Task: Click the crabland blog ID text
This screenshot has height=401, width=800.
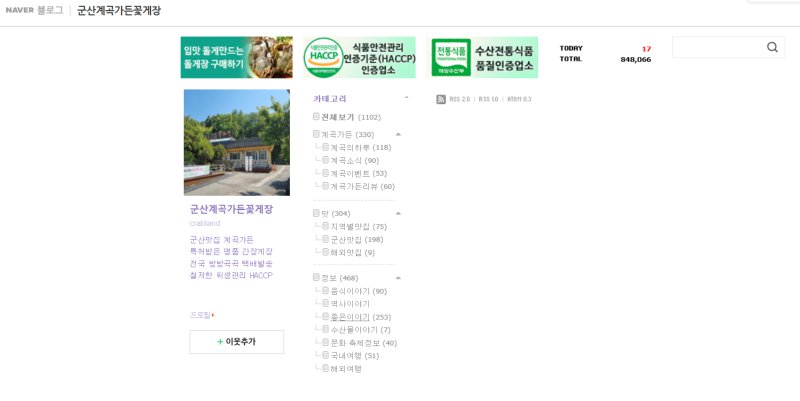Action: coord(205,223)
